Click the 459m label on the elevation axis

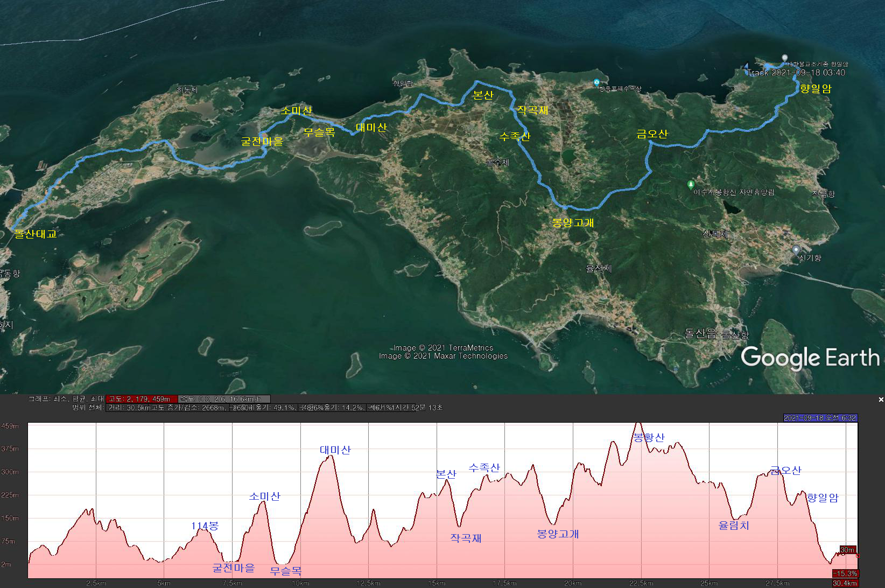point(10,426)
